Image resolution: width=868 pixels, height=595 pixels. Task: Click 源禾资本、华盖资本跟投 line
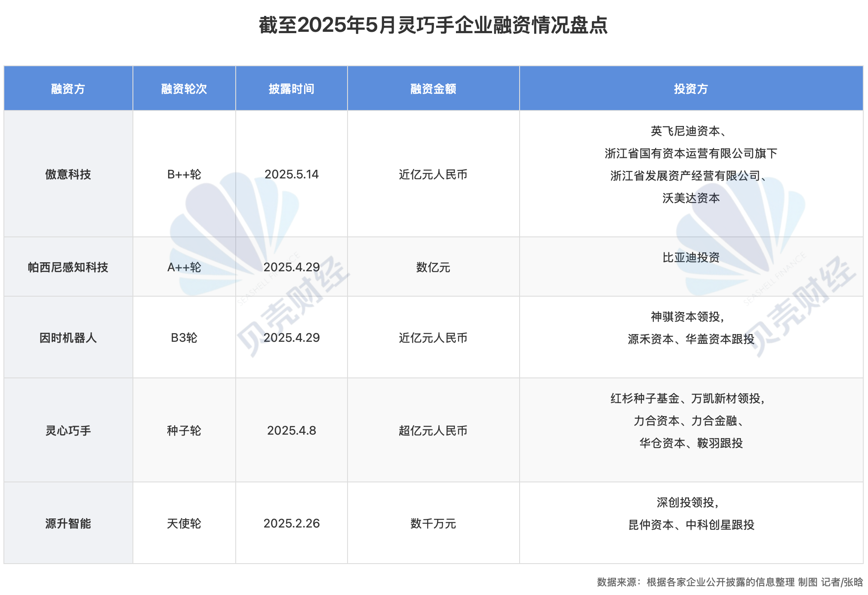(691, 339)
